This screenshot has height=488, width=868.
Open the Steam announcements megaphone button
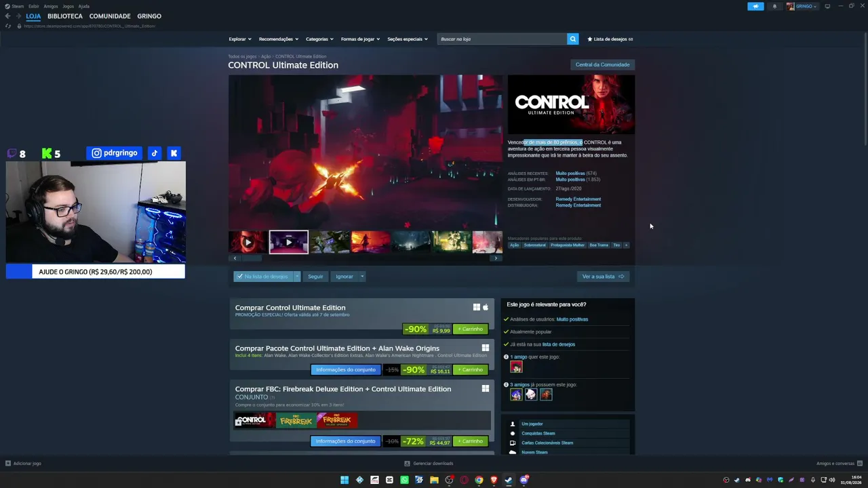tap(755, 6)
